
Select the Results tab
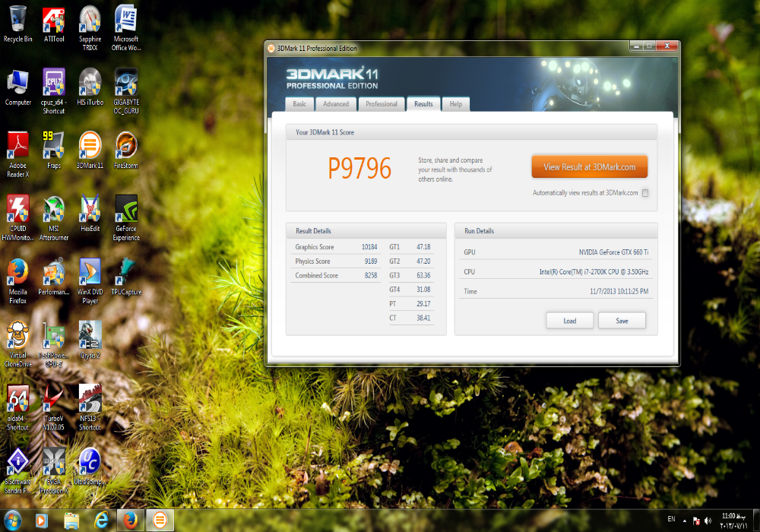423,104
